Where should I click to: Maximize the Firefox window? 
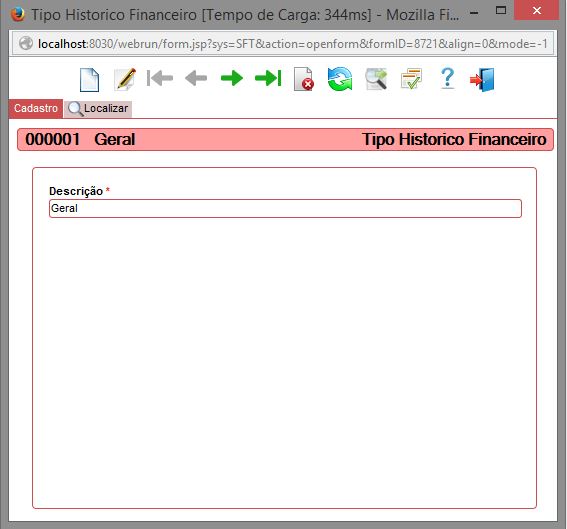(501, 10)
